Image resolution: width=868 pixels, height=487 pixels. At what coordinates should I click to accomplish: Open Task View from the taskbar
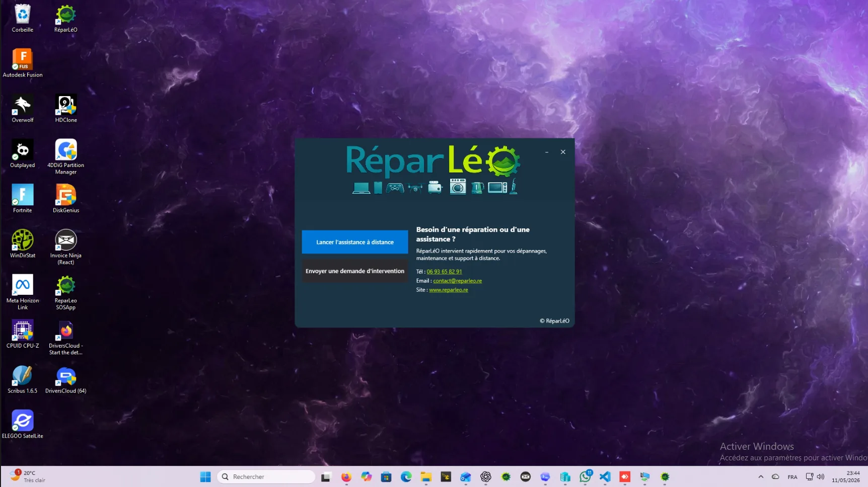tap(326, 477)
